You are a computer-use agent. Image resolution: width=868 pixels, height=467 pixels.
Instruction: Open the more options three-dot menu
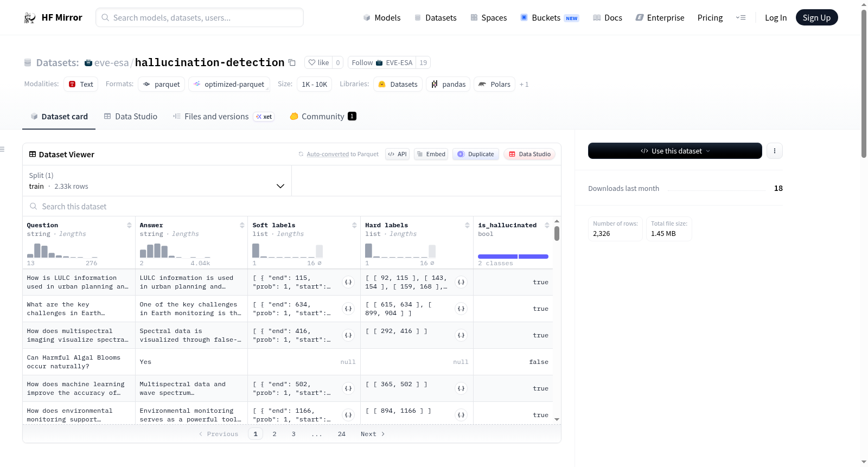(775, 151)
